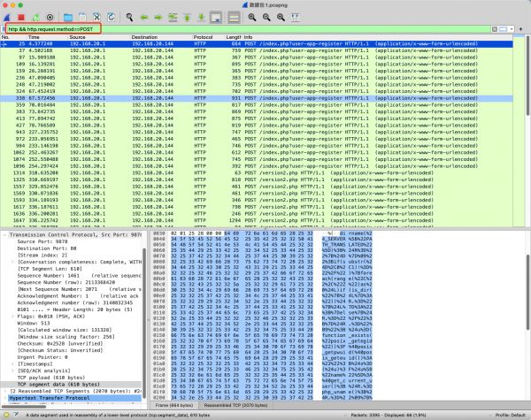Select packet number 37 row

point(257,50)
